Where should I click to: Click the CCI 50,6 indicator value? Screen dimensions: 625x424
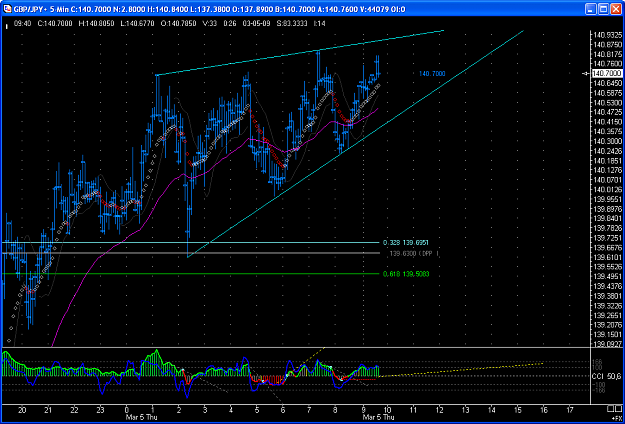coord(605,376)
